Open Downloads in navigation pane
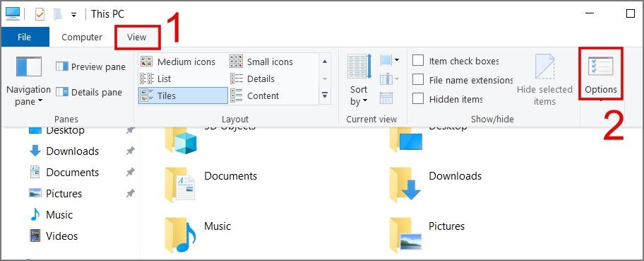Image resolution: width=644 pixels, height=261 pixels. pyautogui.click(x=64, y=151)
